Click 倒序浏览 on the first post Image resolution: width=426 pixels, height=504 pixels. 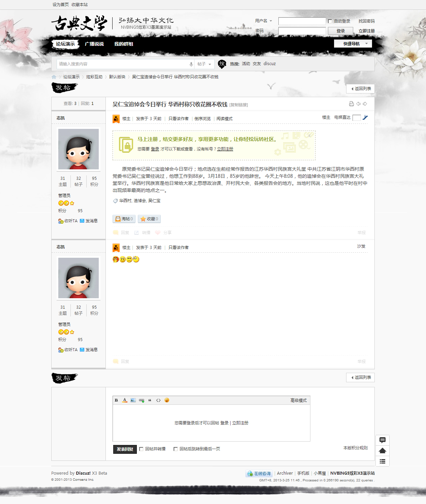pos(203,119)
